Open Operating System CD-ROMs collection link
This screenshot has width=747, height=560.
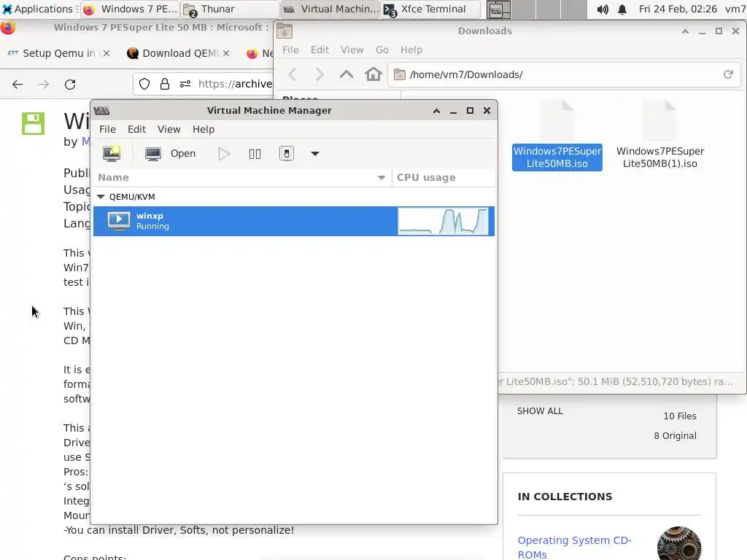(575, 547)
